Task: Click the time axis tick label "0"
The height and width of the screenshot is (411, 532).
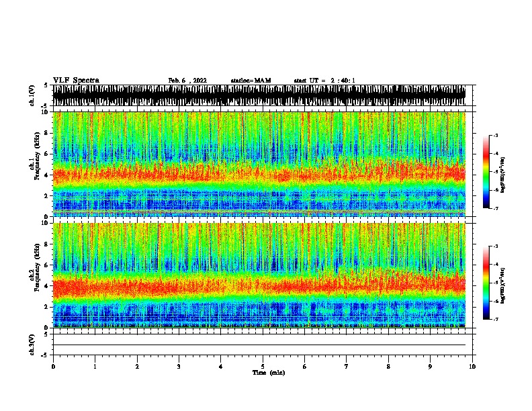Action: [x=53, y=367]
